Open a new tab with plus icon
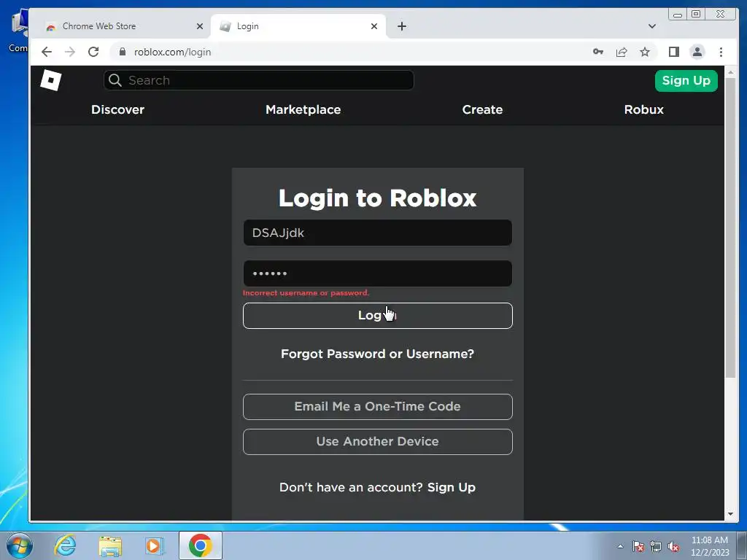Image resolution: width=747 pixels, height=560 pixels. coord(402,26)
